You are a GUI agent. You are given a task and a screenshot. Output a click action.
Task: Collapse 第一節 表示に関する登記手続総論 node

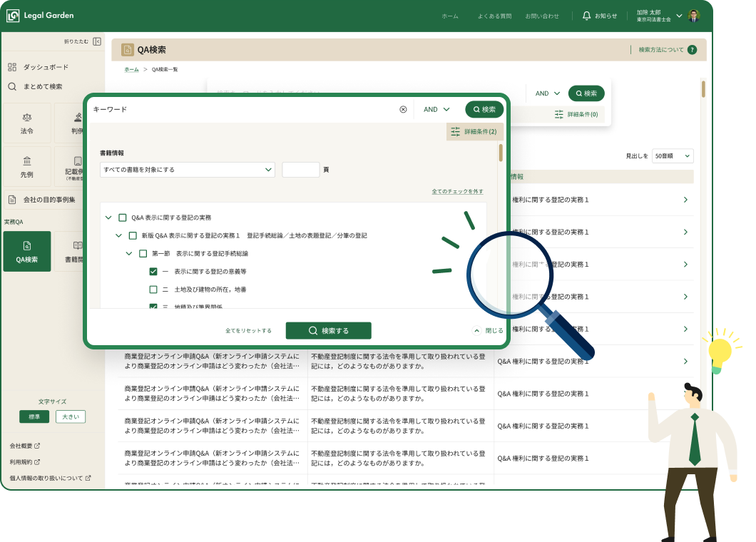point(128,253)
